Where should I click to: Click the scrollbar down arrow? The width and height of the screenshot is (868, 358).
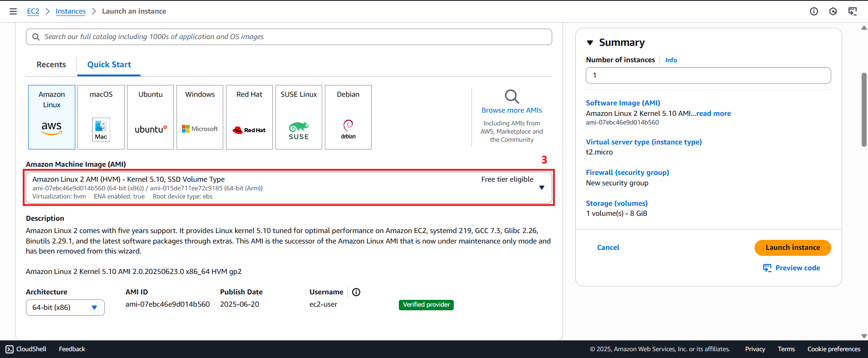coord(864,336)
